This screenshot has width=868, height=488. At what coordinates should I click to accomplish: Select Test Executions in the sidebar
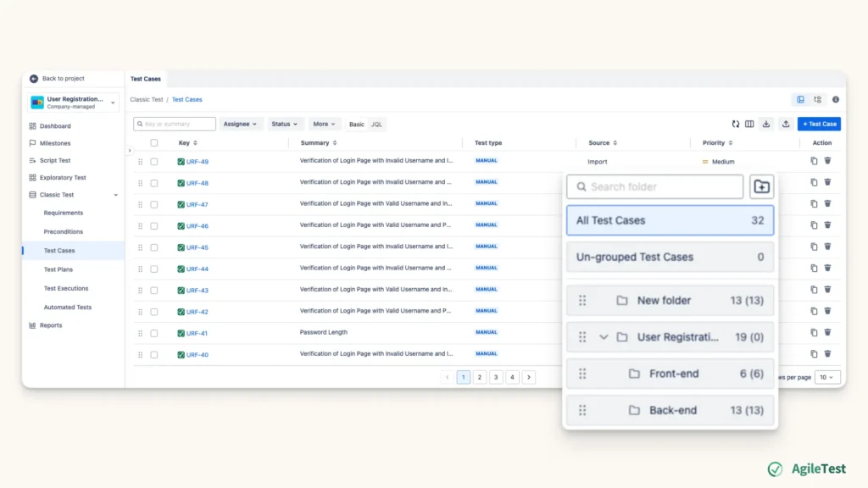(x=66, y=288)
